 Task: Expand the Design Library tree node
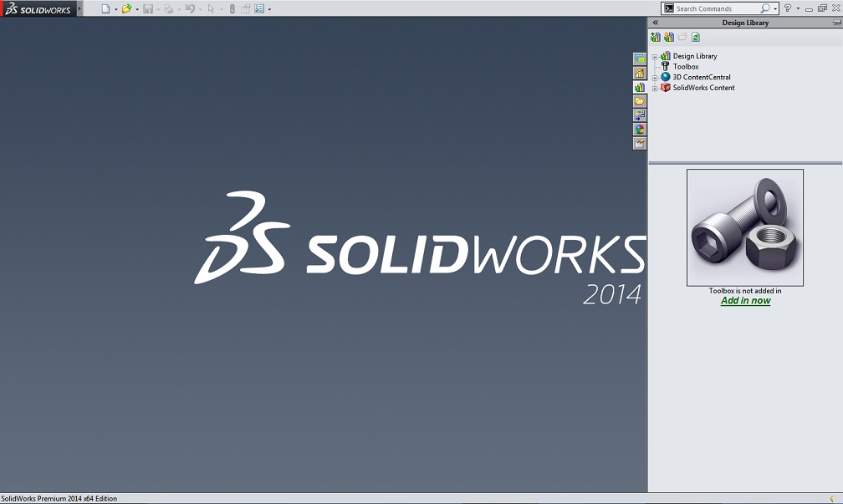click(x=655, y=57)
